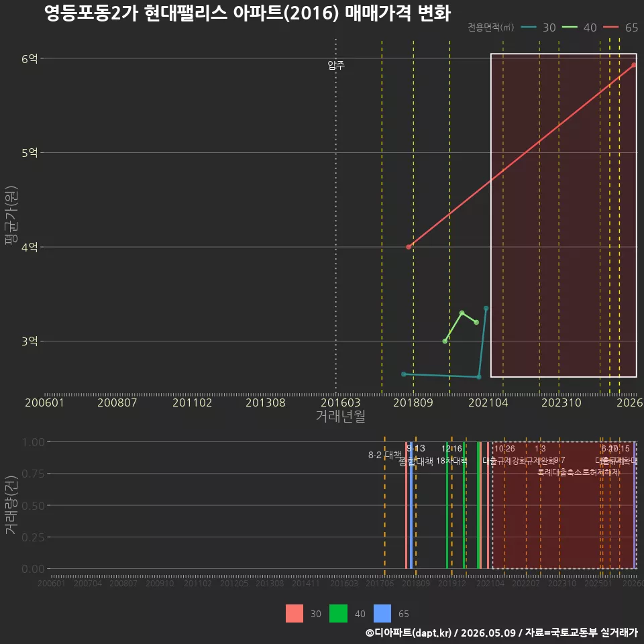Click the '1.00' volume-axis label
The height and width of the screenshot is (644, 644).
[34, 442]
